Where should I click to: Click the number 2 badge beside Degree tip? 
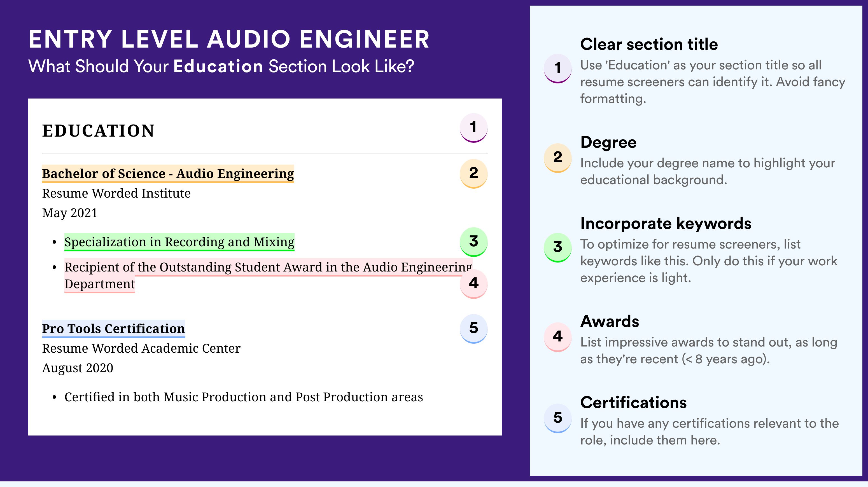tap(558, 158)
